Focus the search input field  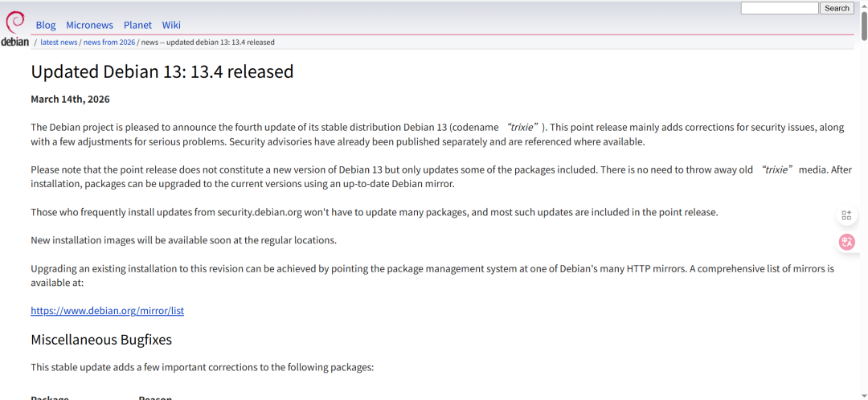(780, 8)
